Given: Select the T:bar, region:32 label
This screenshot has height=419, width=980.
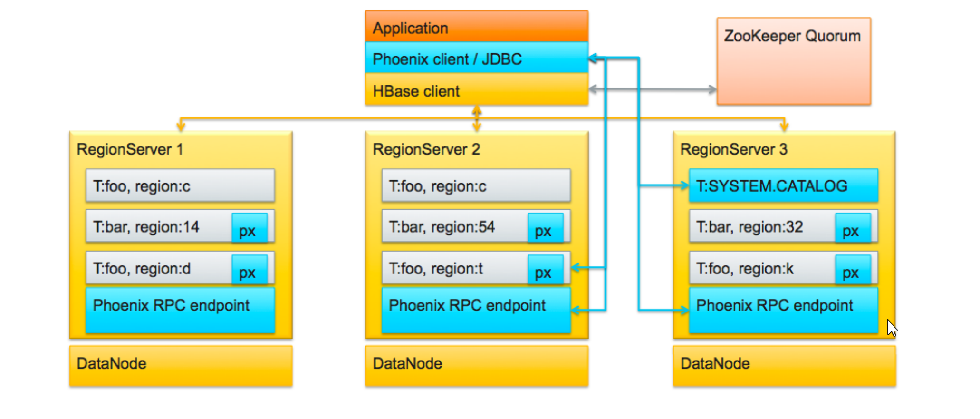Looking at the screenshot, I should pos(749,227).
